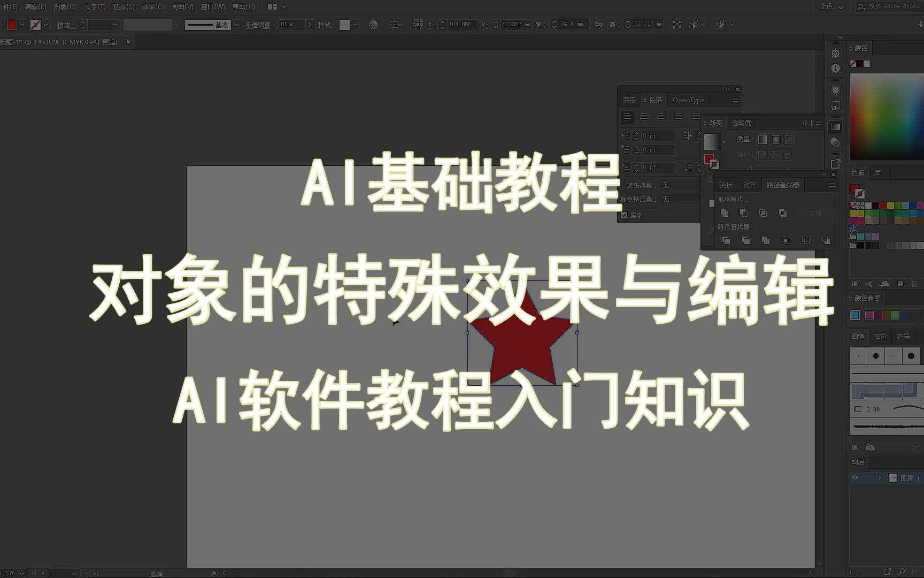This screenshot has height=578, width=924.
Task: Open the 效果 menu
Action: [151, 7]
